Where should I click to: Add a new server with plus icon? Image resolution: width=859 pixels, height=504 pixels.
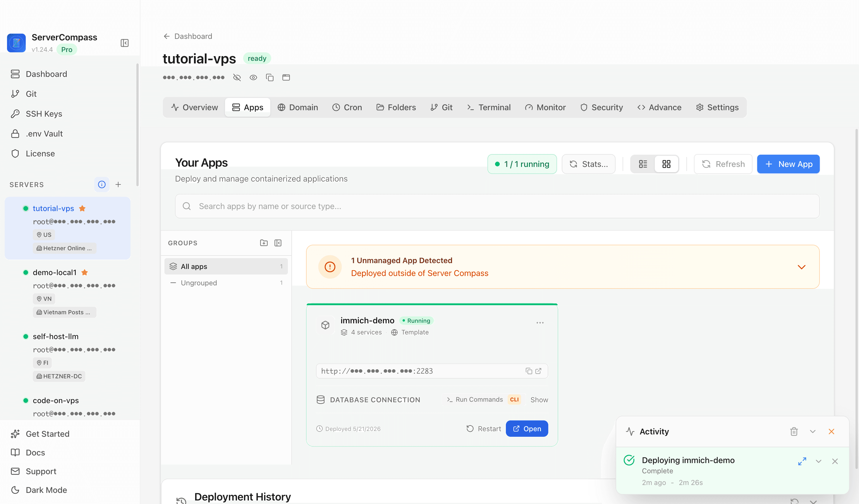(118, 184)
